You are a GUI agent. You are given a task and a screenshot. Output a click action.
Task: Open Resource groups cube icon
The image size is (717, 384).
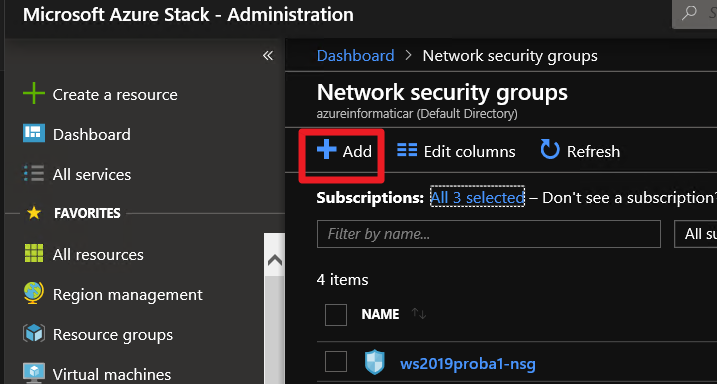(34, 334)
